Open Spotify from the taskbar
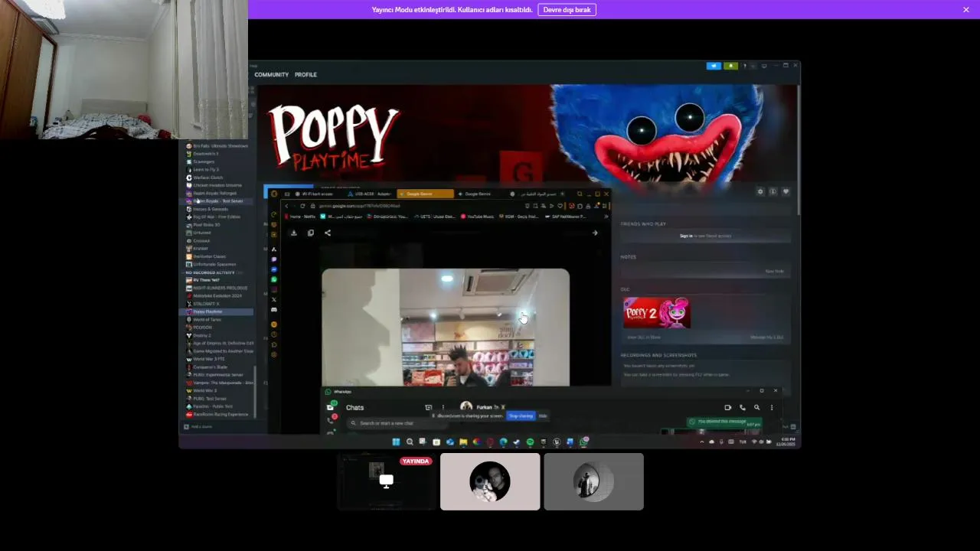This screenshot has width=980, height=551. pos(530,442)
